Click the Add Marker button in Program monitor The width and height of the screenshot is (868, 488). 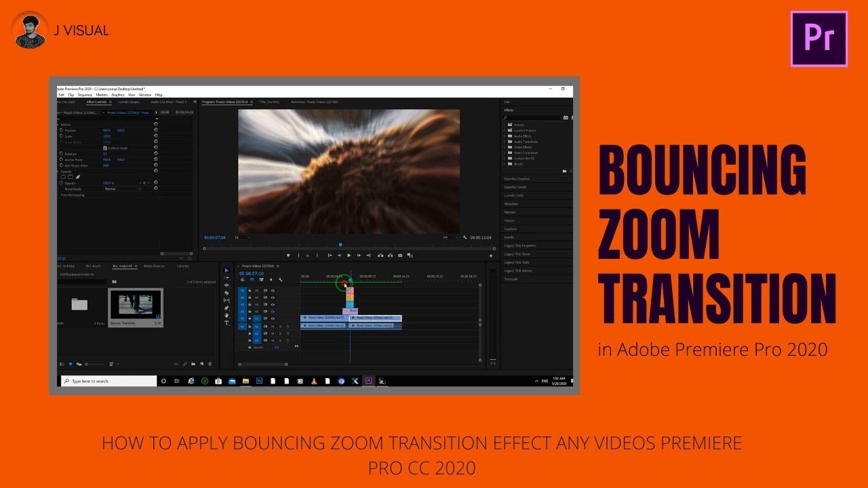[288, 256]
